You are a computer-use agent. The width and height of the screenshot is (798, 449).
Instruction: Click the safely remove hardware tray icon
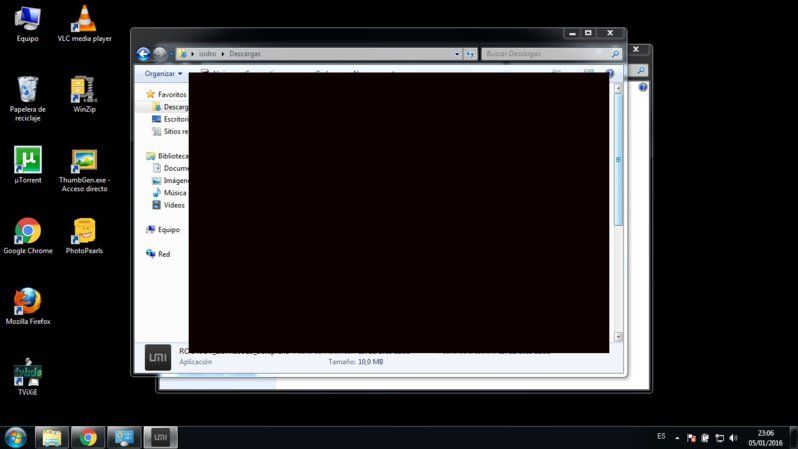tap(705, 438)
